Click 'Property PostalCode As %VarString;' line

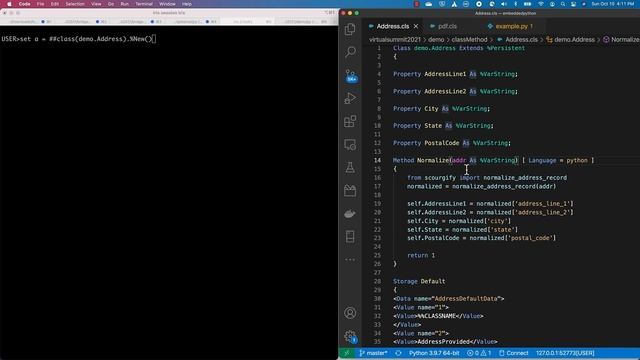point(452,143)
